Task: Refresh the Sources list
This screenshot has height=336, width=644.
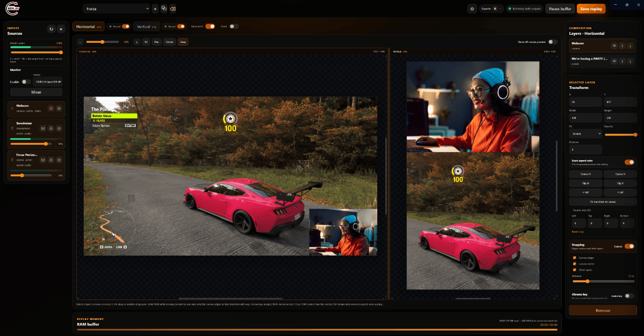Action: tap(52, 29)
